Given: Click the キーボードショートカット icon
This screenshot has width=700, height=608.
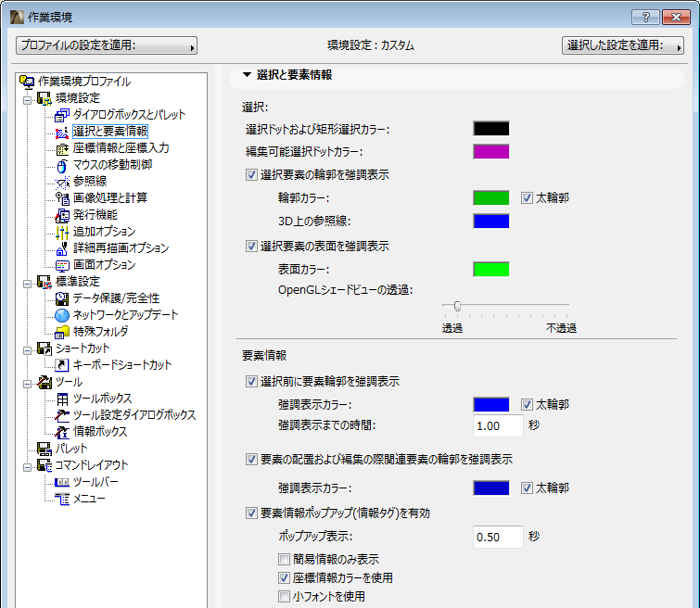Looking at the screenshot, I should [x=61, y=365].
